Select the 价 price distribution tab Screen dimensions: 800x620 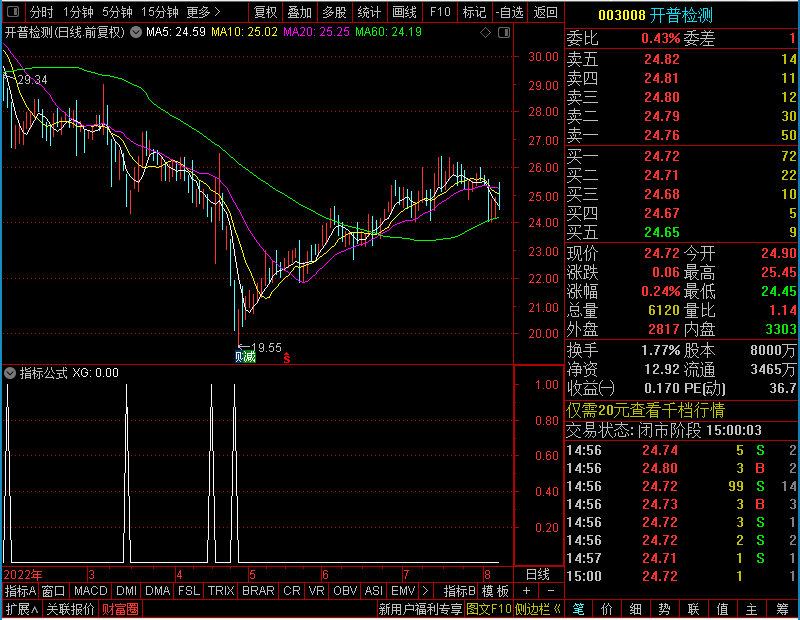pyautogui.click(x=607, y=609)
